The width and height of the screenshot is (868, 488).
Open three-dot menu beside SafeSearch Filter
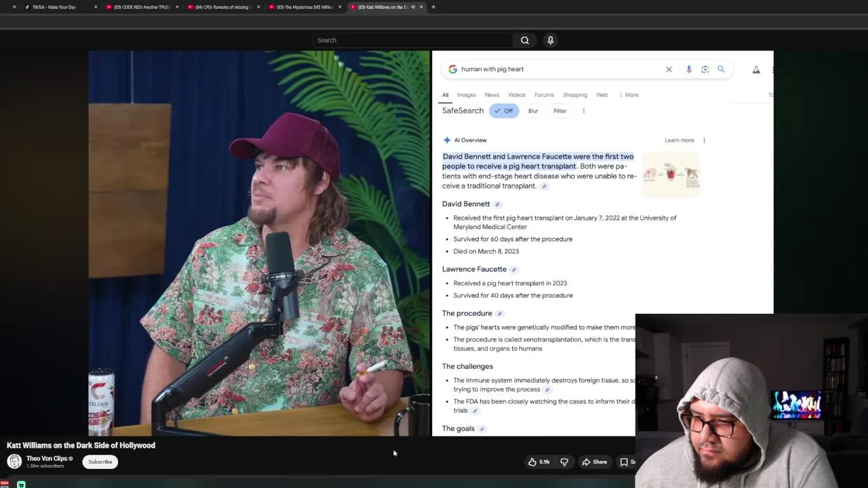click(x=583, y=111)
